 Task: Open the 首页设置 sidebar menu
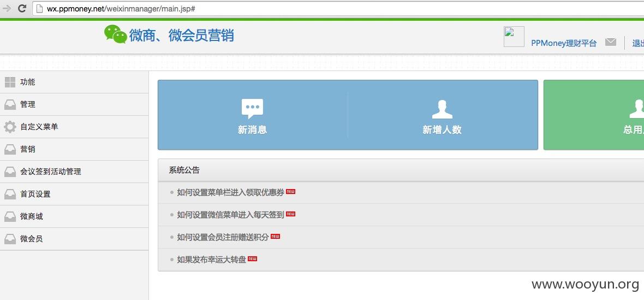click(x=74, y=194)
